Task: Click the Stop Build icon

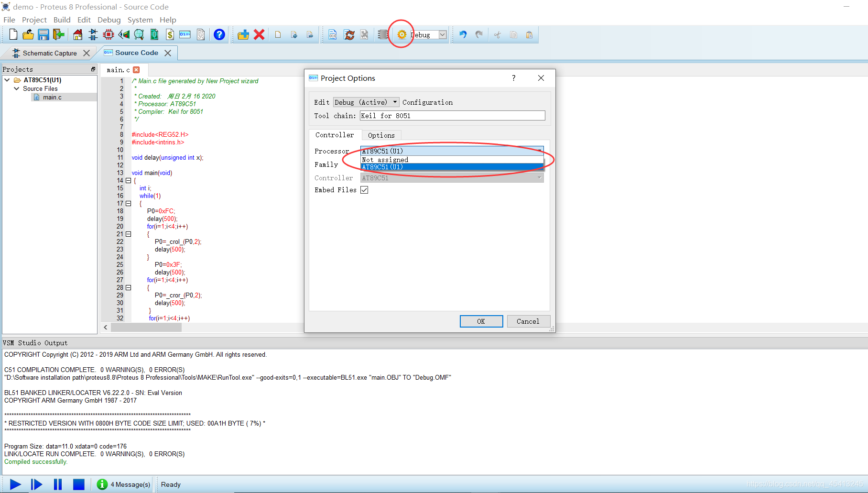Action: [365, 34]
